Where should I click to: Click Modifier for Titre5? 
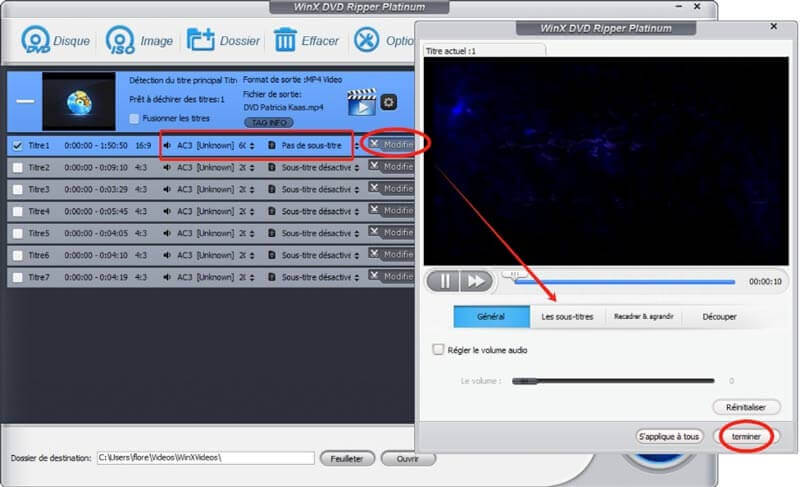point(391,233)
